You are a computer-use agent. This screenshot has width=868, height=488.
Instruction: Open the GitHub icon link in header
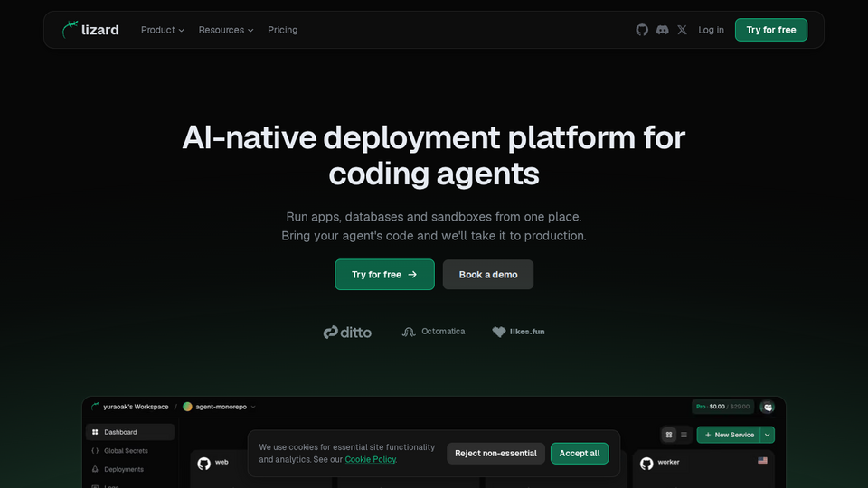click(x=642, y=30)
